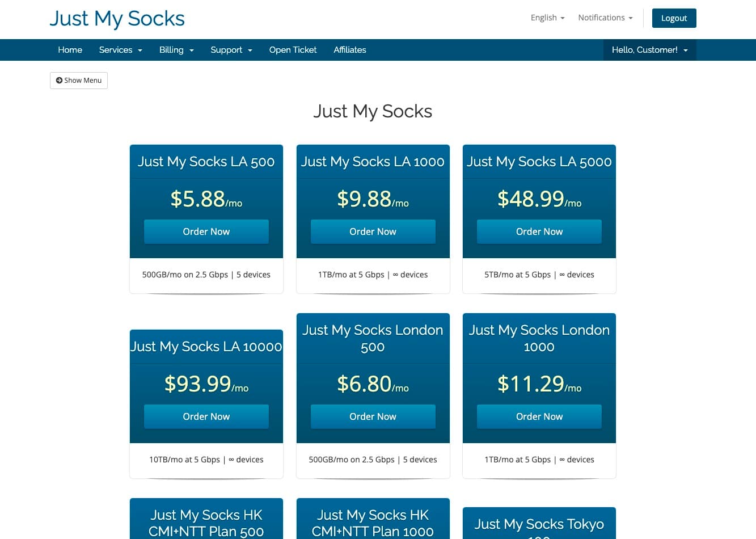Click the Show Menu button
The image size is (756, 539).
(x=79, y=81)
